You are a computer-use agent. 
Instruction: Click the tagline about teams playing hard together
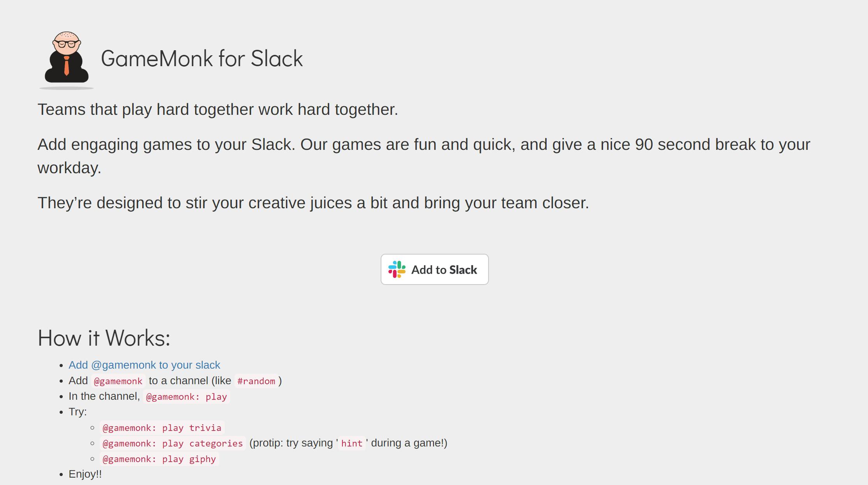tap(217, 109)
